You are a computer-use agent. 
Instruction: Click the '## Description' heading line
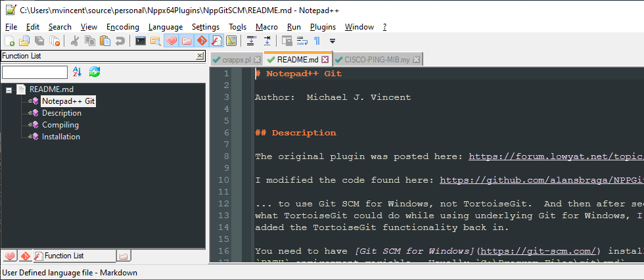295,133
